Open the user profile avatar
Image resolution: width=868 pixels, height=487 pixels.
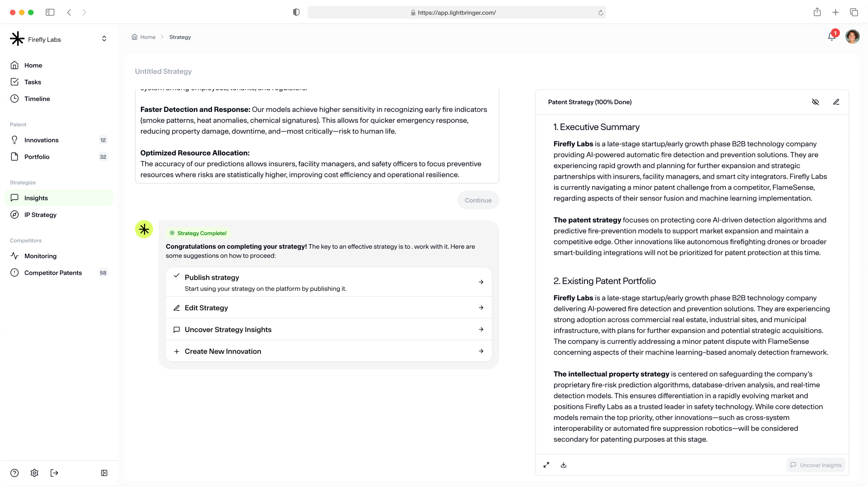tap(853, 36)
